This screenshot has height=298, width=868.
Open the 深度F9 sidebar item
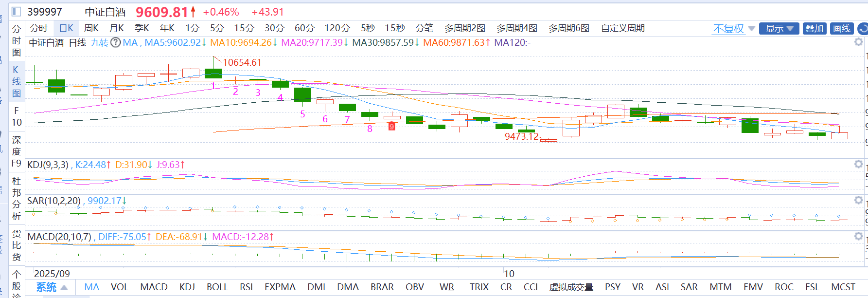17,151
